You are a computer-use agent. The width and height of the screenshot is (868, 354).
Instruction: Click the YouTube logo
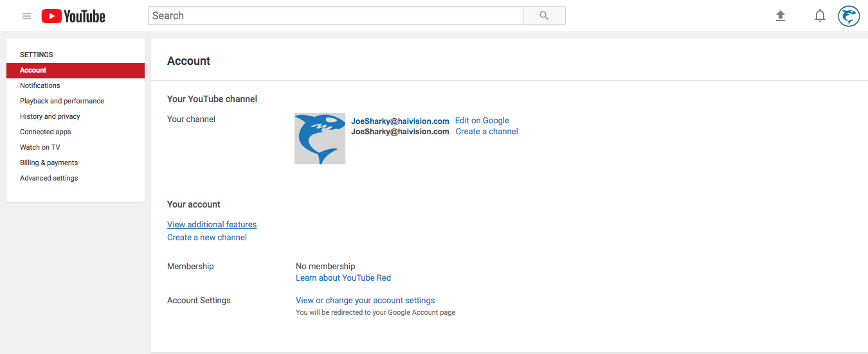tap(73, 16)
